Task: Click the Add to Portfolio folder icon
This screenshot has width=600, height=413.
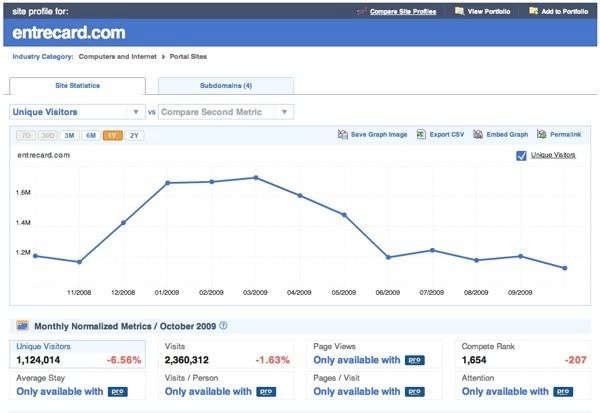Action: tap(533, 11)
